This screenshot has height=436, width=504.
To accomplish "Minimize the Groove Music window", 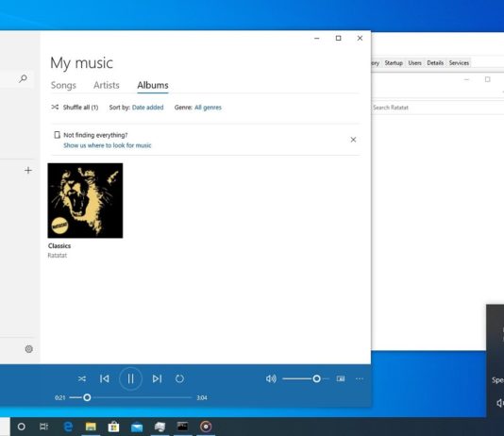I will click(316, 39).
